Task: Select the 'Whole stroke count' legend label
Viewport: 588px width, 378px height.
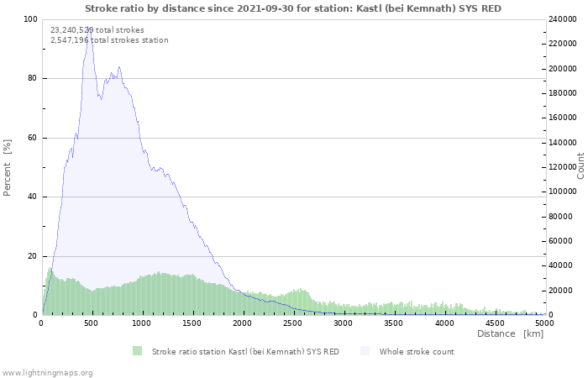Action: (416, 351)
